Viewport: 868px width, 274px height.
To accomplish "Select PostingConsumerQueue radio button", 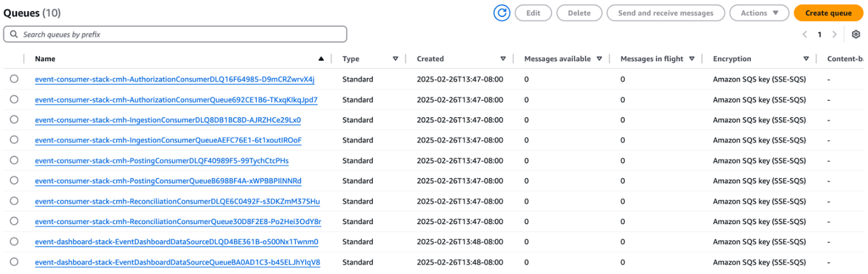I will click(x=14, y=181).
